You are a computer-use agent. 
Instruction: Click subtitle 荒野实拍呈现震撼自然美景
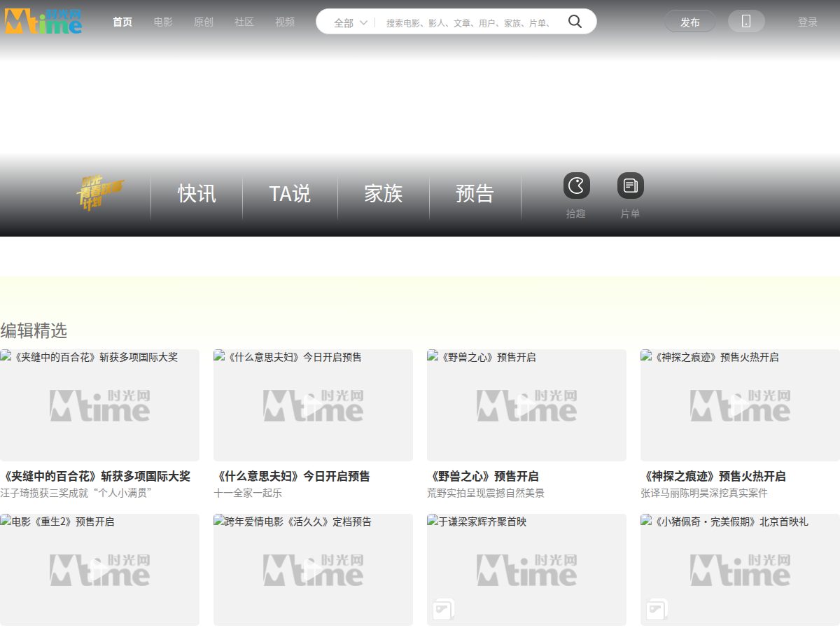click(x=486, y=493)
